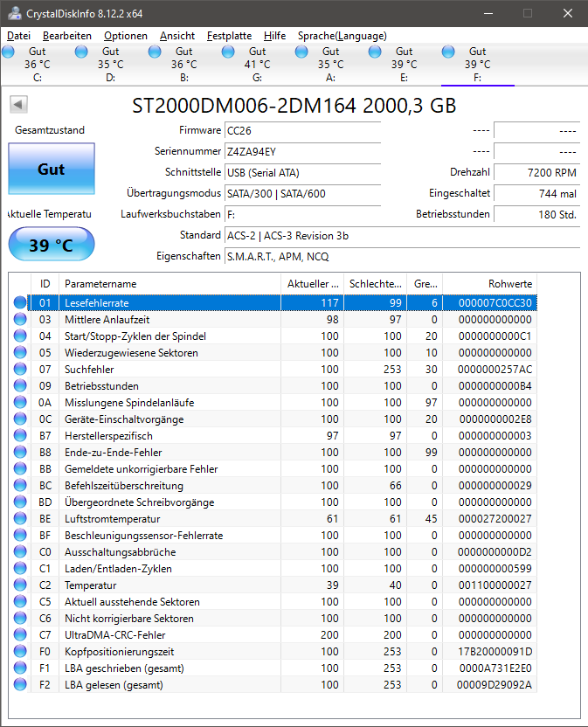
Task: Select the Gemeldete unkorrigierbare Fehler row
Action: (284, 468)
